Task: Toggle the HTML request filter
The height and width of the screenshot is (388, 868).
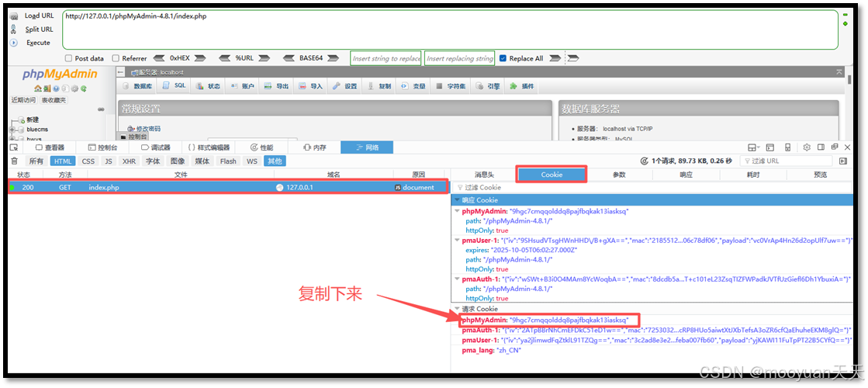Action: (63, 161)
